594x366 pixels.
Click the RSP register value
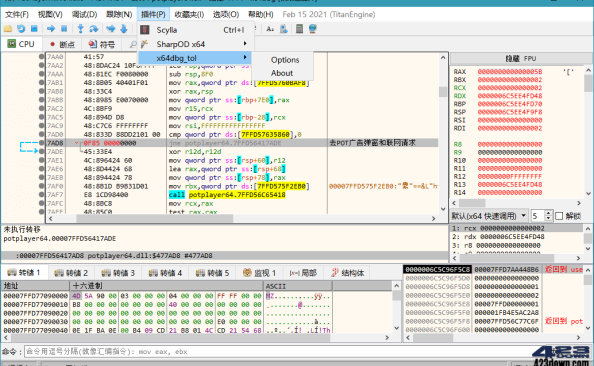click(x=510, y=112)
